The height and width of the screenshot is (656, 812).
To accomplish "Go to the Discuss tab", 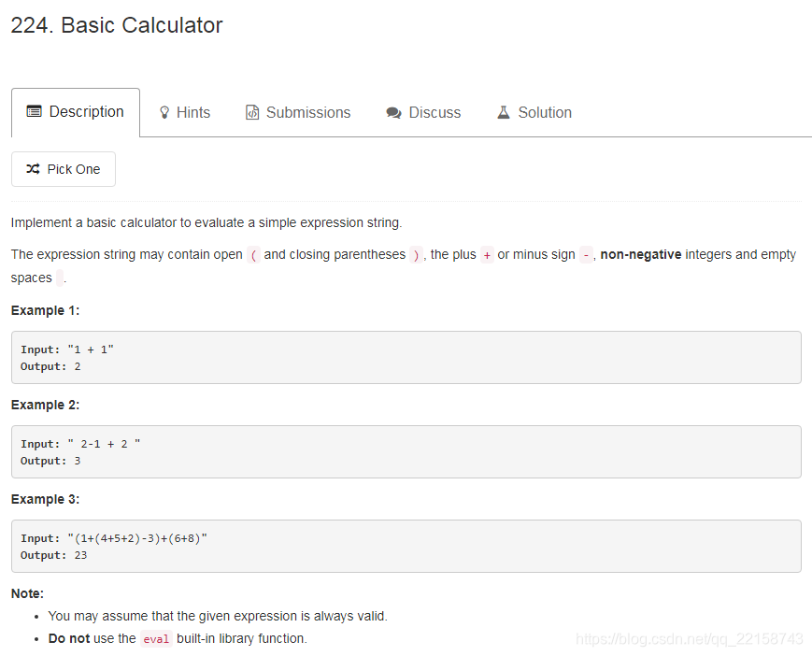I will [423, 112].
